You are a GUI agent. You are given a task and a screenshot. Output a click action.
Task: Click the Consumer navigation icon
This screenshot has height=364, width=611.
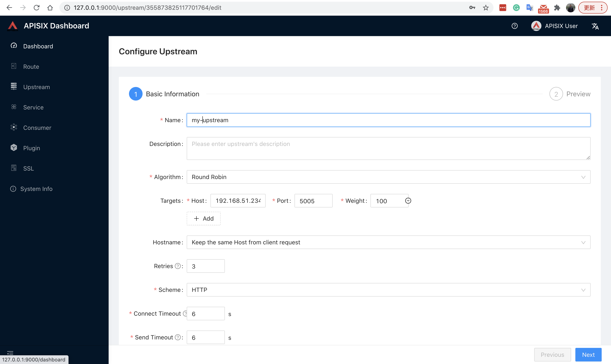14,127
